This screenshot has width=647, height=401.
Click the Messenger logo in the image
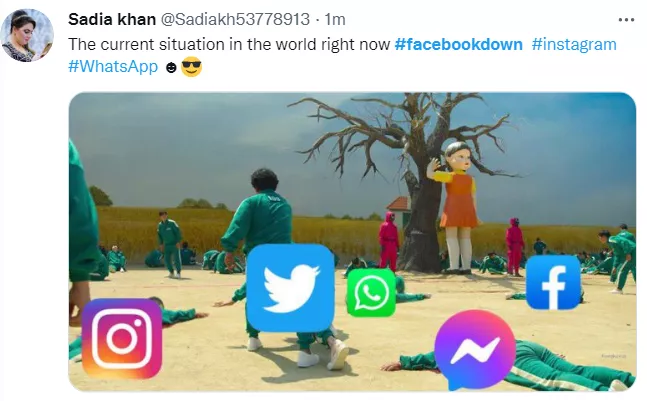point(475,349)
